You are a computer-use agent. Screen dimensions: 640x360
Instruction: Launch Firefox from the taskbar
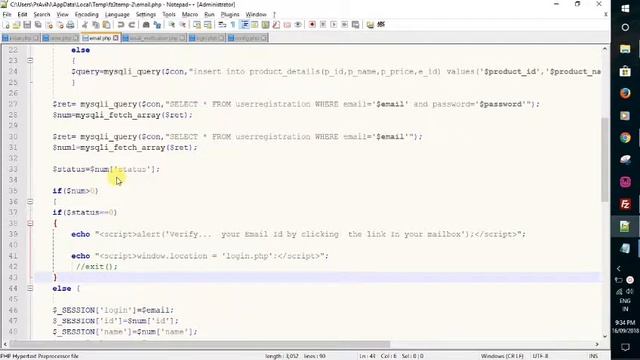pos(625,93)
